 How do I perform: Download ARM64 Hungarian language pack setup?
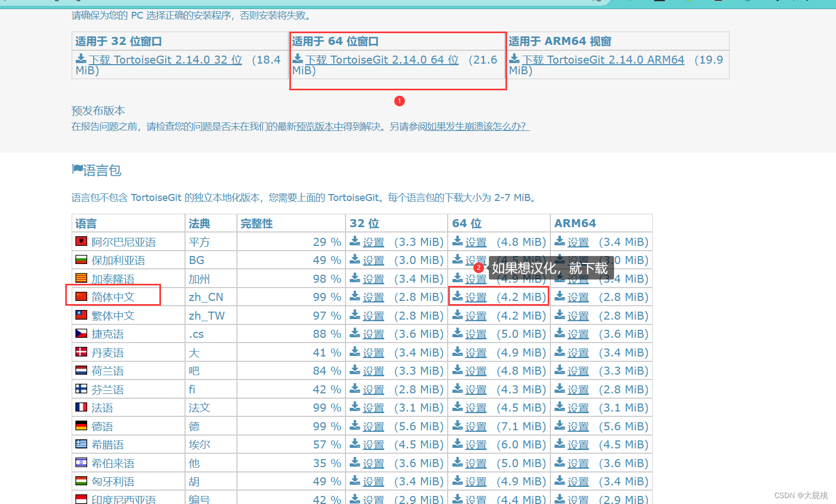click(x=578, y=482)
